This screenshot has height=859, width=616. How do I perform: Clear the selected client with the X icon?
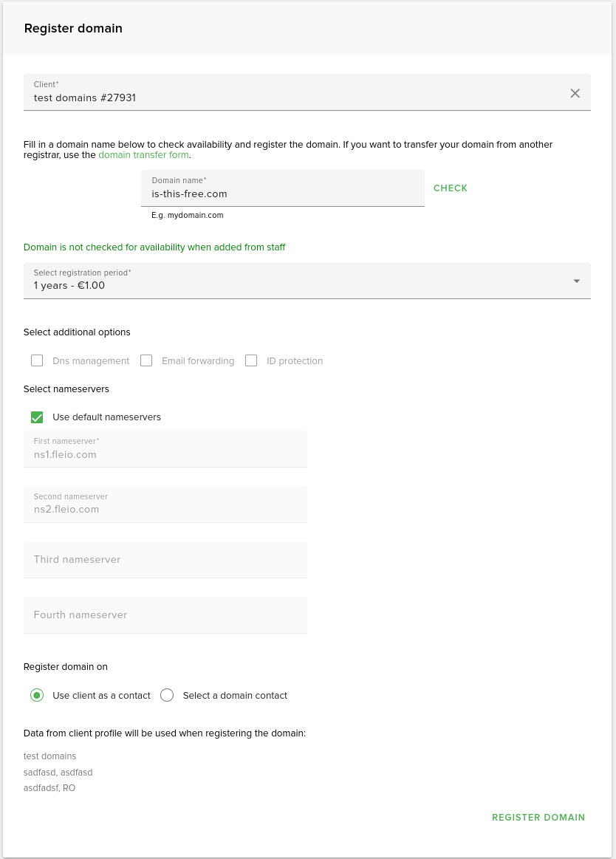[575, 93]
